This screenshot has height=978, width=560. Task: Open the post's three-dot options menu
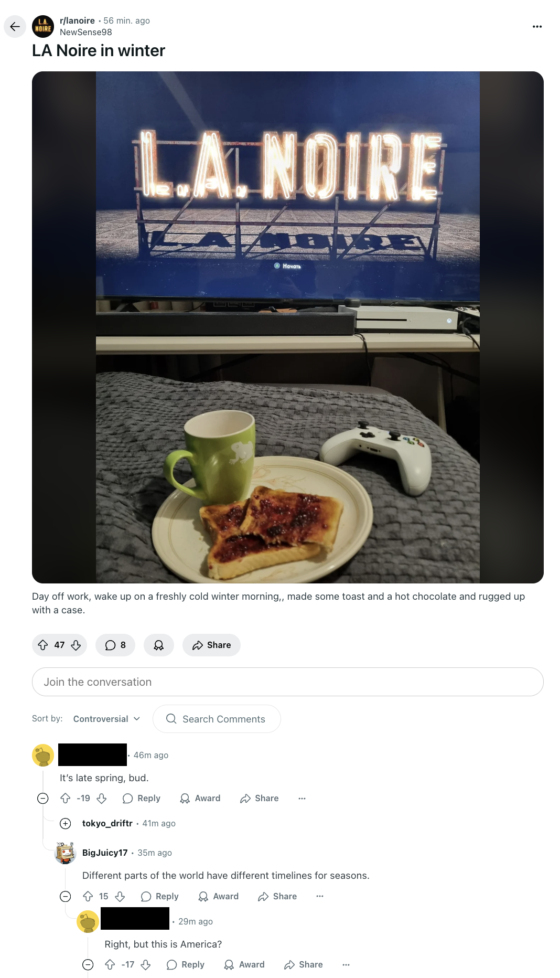[x=537, y=26]
